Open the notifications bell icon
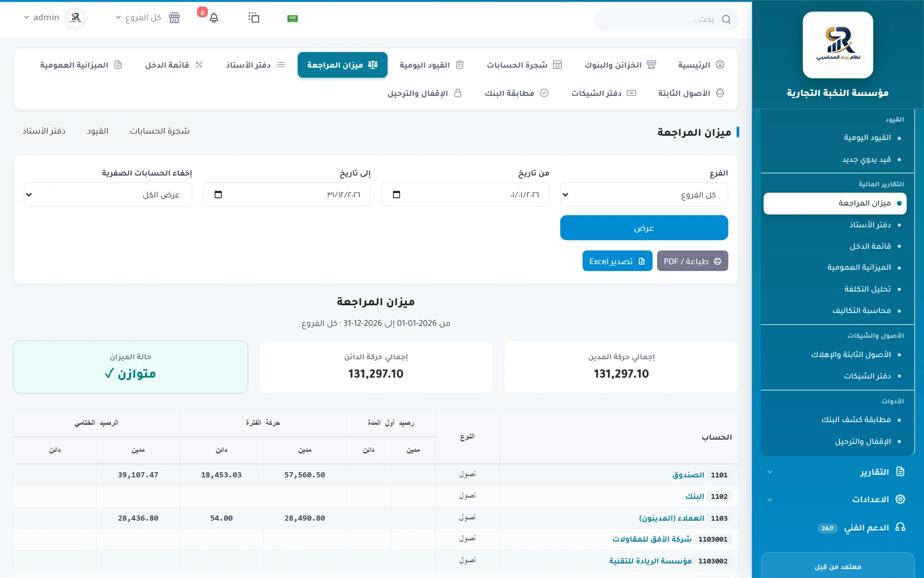Screen dimensions: 924x578 point(214,18)
